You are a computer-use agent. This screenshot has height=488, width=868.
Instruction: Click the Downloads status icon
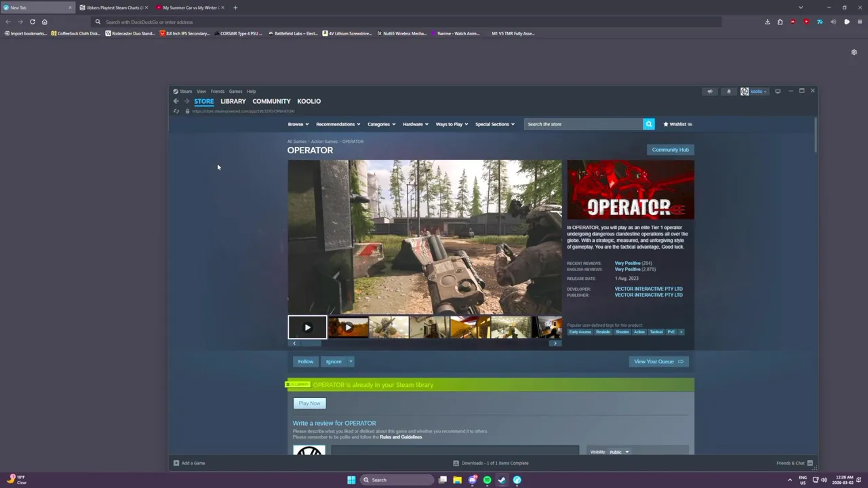click(456, 463)
